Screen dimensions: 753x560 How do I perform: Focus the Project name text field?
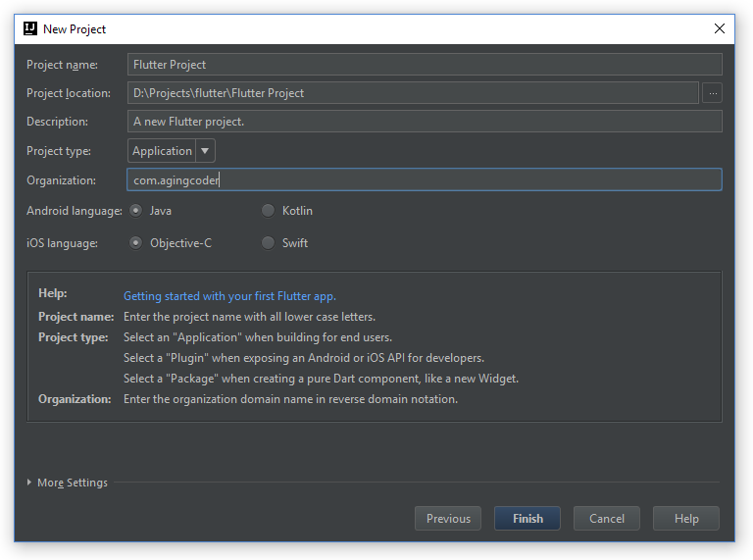pyautogui.click(x=425, y=65)
